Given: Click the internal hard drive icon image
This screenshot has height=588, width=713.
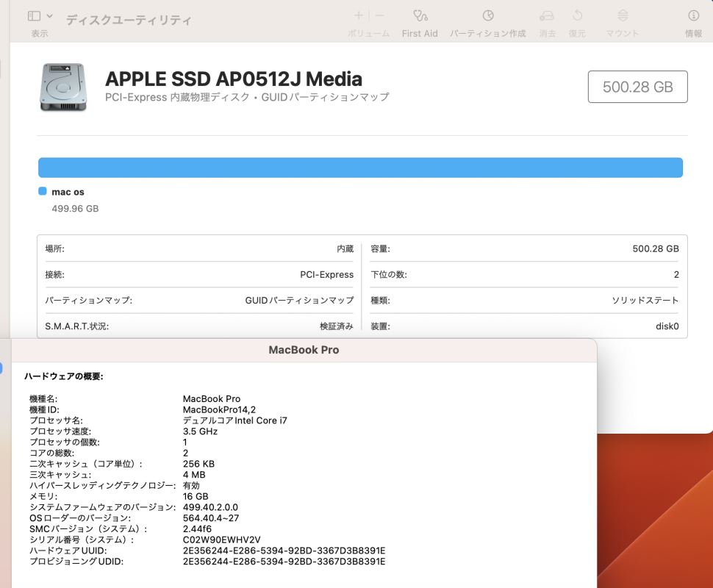Looking at the screenshot, I should [63, 87].
